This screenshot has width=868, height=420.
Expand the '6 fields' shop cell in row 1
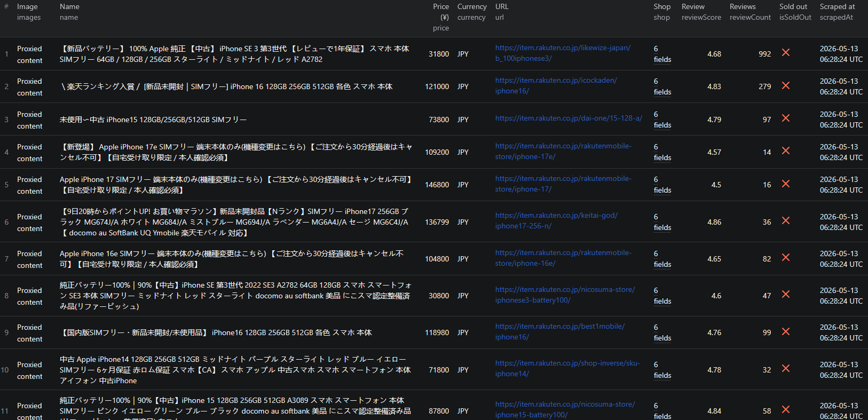(x=662, y=54)
